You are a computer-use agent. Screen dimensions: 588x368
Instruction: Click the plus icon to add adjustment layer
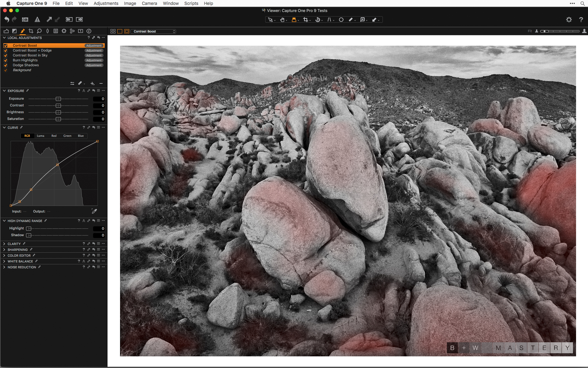(92, 83)
